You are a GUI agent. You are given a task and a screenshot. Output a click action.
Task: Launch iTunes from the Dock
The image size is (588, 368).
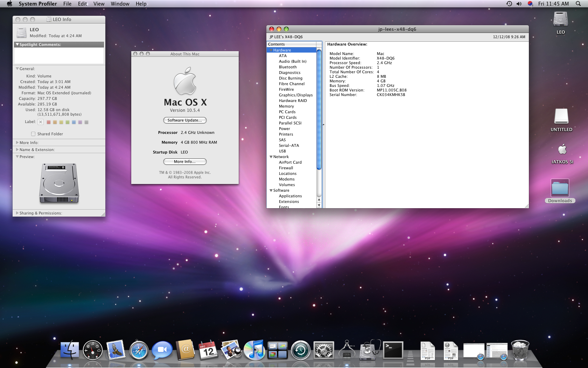(x=254, y=350)
